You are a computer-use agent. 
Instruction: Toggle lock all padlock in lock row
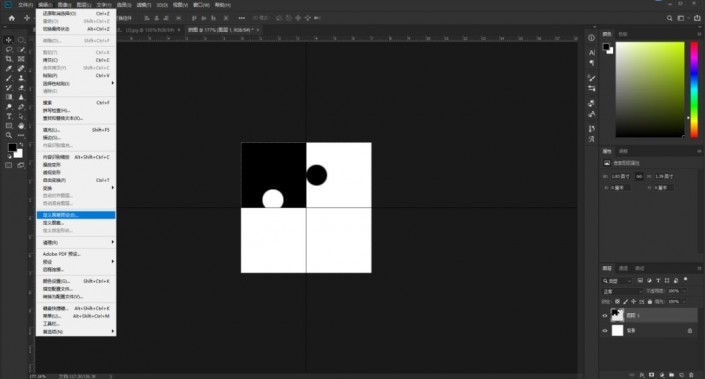coord(650,302)
